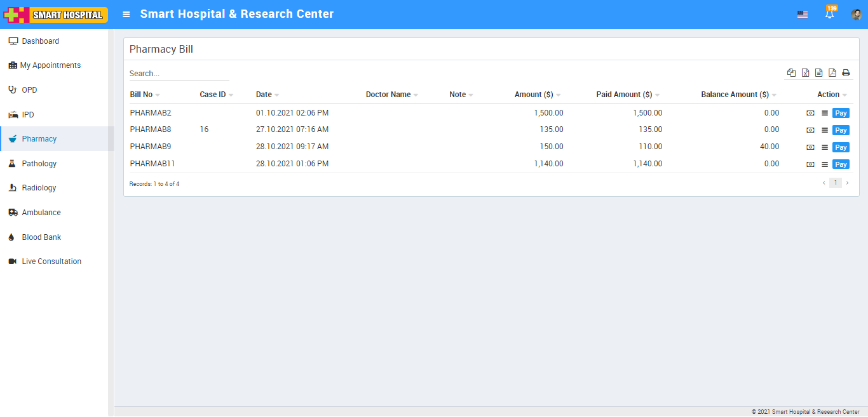Toggle the sidebar with hamburger icon

pyautogui.click(x=126, y=14)
